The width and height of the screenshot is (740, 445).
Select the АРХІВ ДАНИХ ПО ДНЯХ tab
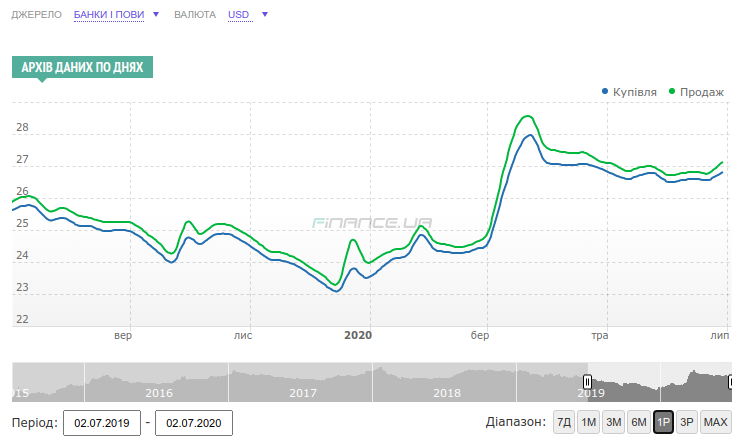point(82,68)
